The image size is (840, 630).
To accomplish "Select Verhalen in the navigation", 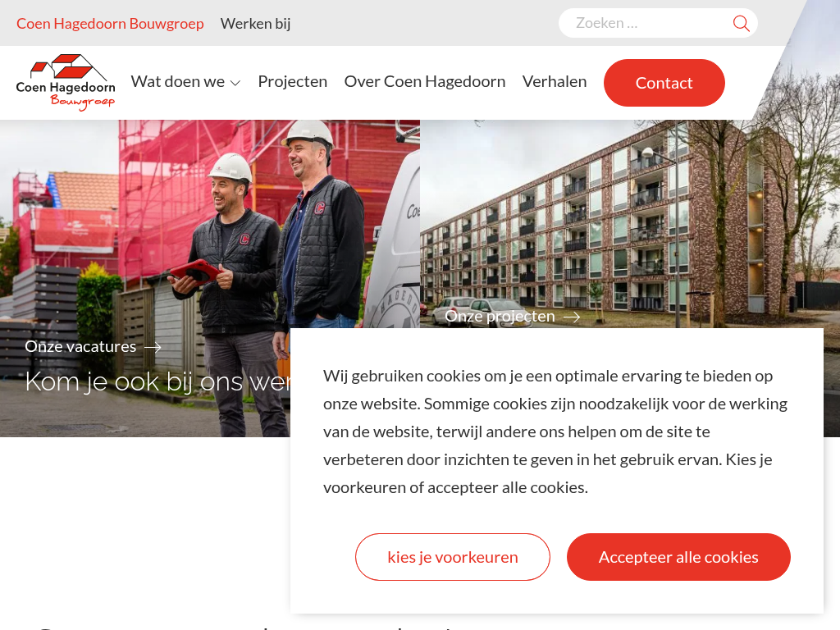I will click(555, 81).
